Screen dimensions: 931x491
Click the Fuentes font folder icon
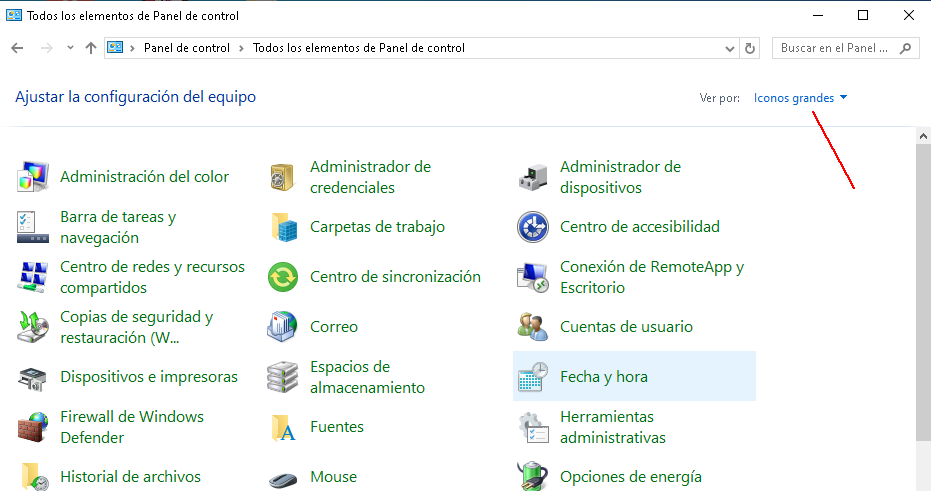tap(284, 427)
